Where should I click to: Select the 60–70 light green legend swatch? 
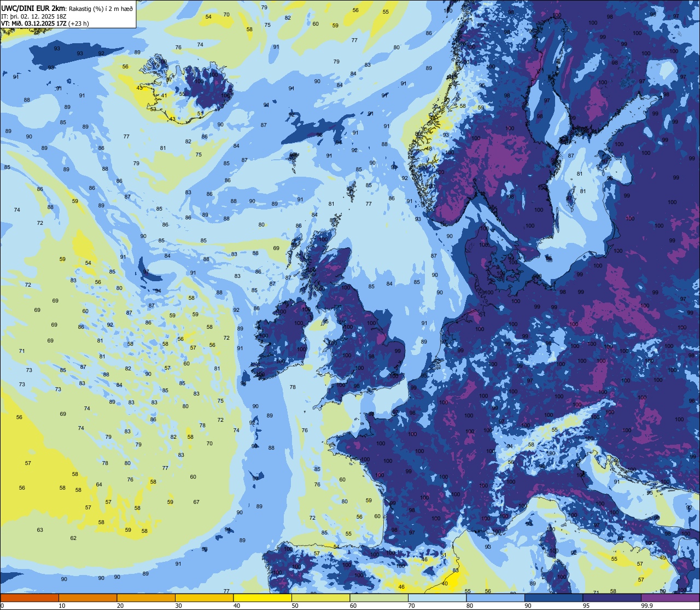coord(379,598)
